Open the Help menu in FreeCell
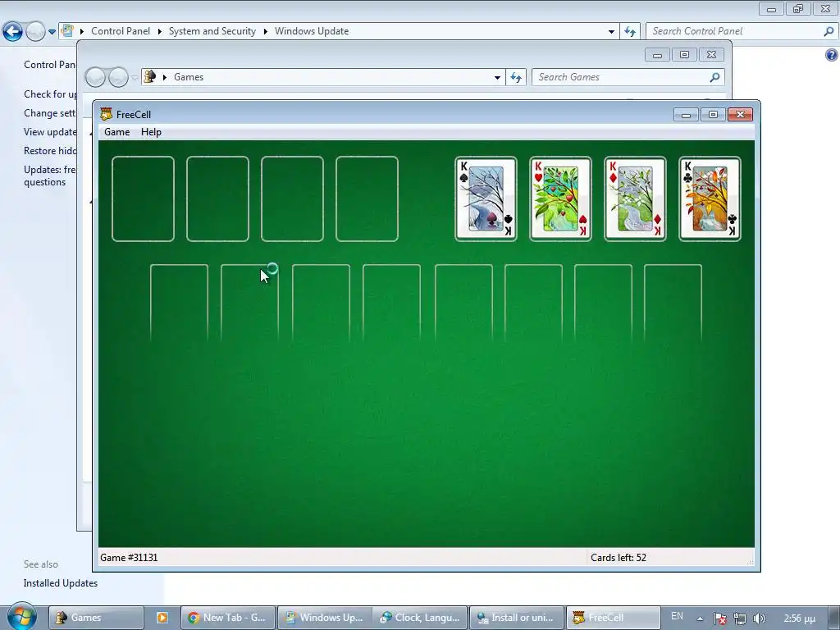Image resolution: width=840 pixels, height=630 pixels. pos(151,132)
